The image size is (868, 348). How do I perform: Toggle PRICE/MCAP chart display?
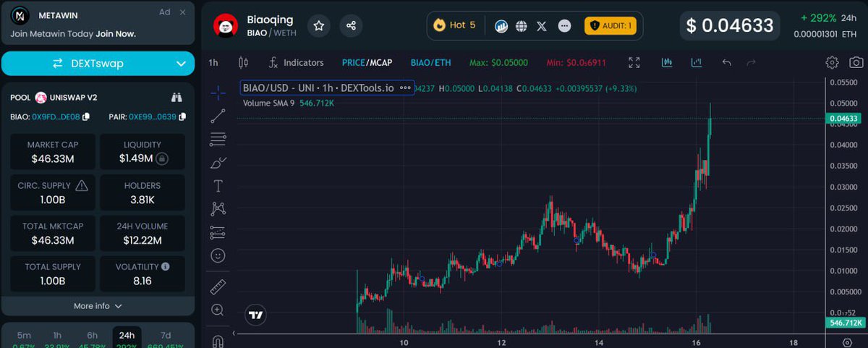coord(367,63)
